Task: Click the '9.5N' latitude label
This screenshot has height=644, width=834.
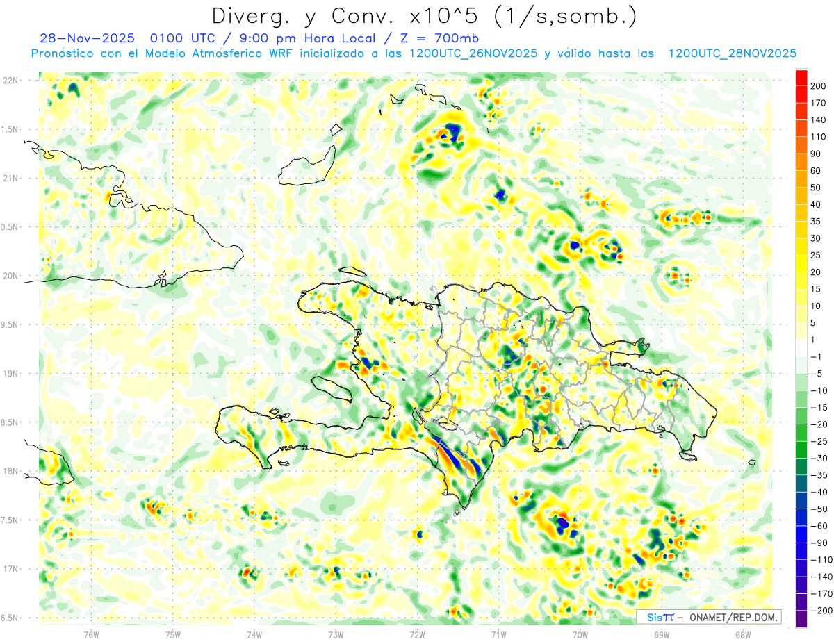Action: pyautogui.click(x=10, y=324)
